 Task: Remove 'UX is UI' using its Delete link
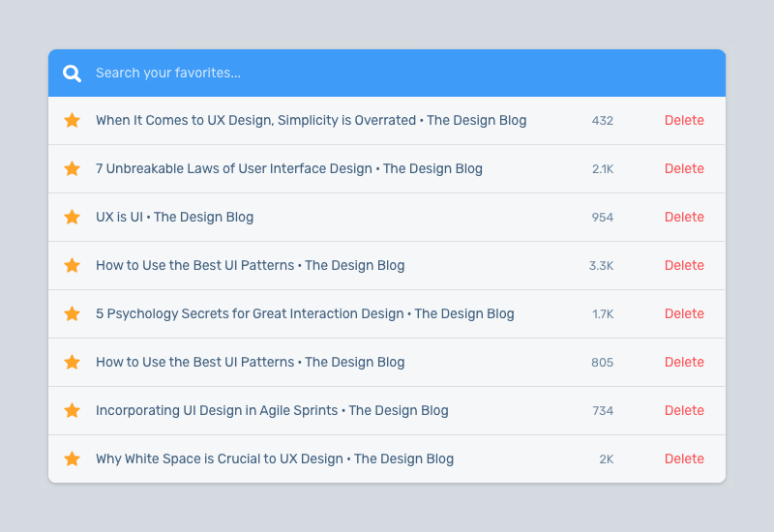[x=684, y=218]
